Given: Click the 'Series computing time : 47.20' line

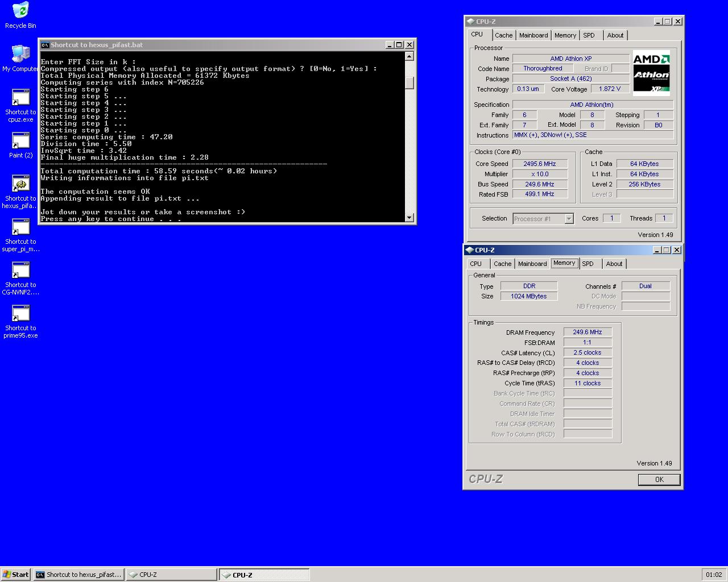Looking at the screenshot, I should [107, 137].
